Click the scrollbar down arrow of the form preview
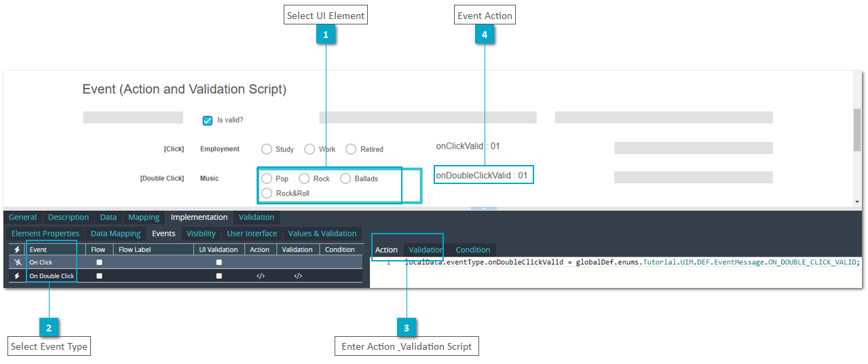The width and height of the screenshot is (868, 364). click(857, 202)
